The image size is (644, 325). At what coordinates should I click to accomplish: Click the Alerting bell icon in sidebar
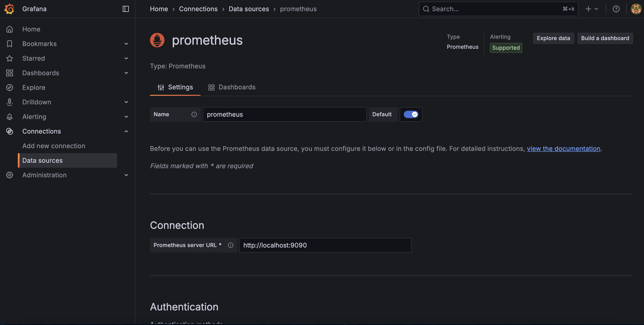coord(10,117)
